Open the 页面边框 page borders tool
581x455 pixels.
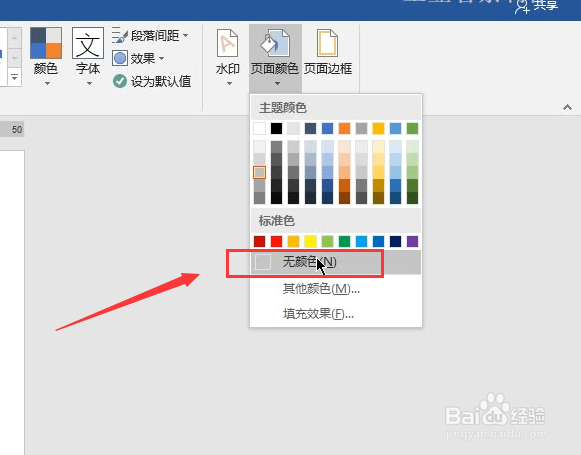tap(328, 52)
